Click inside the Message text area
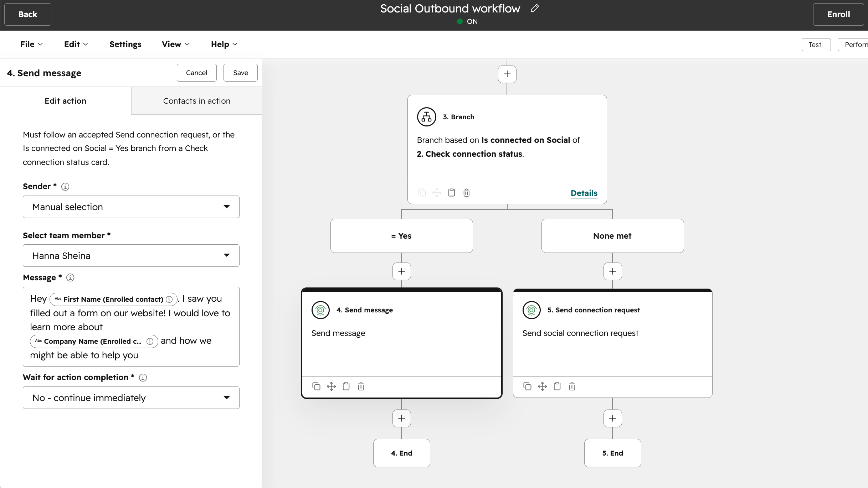 [x=131, y=327]
